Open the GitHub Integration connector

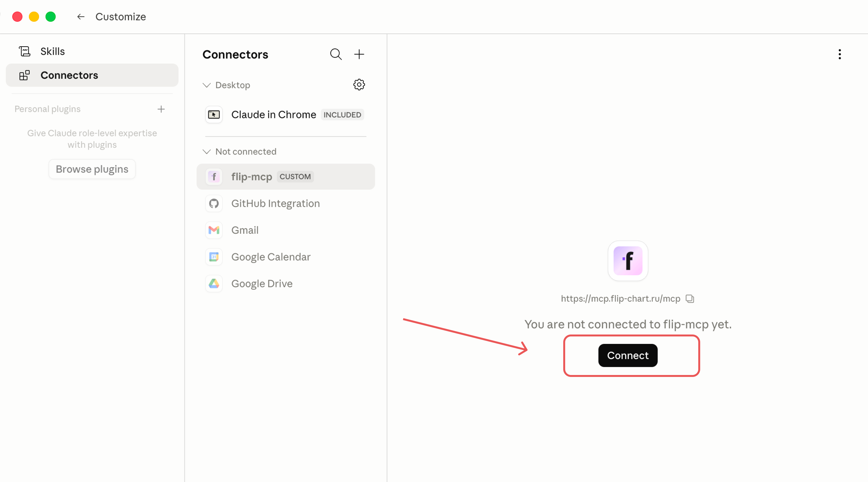[286, 203]
